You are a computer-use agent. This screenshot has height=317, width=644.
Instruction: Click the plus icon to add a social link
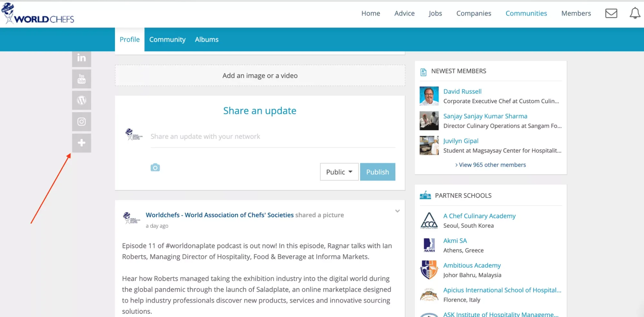coord(81,143)
